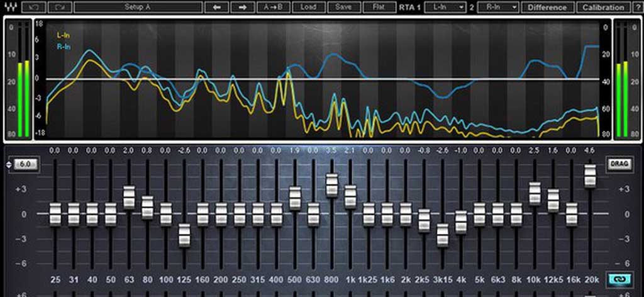Toggle Calibration mode
Viewport: 644px width, 297px height.
(x=603, y=8)
